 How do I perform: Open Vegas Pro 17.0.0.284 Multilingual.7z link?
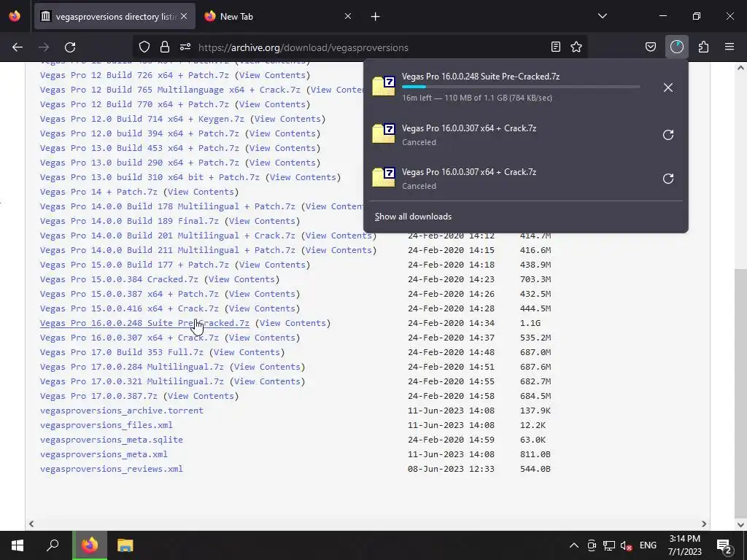(x=131, y=367)
